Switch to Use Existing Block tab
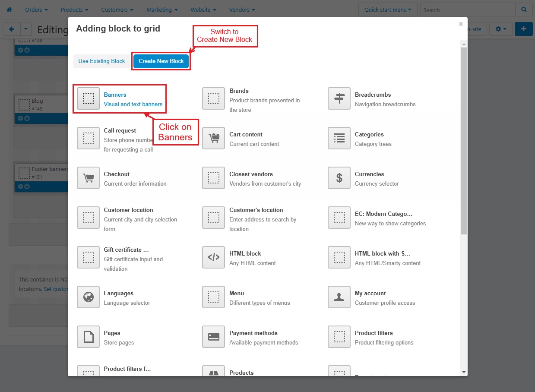Viewport: 535px width, 392px height. 101,61
